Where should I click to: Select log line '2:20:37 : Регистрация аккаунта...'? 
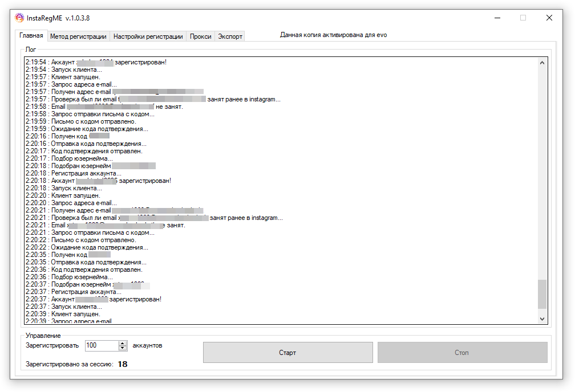pos(74,292)
